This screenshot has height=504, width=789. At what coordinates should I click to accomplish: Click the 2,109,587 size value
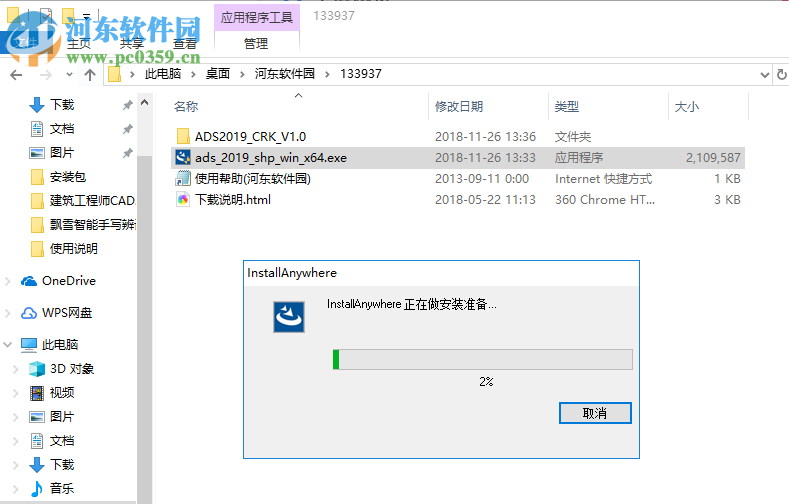coord(713,158)
